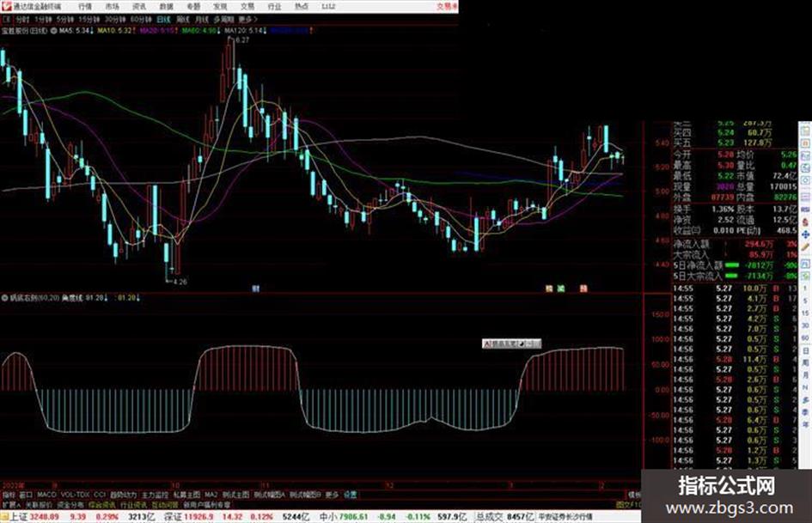Expand 更多 periods next to 多周期
This screenshot has width=812, height=523.
247,19
